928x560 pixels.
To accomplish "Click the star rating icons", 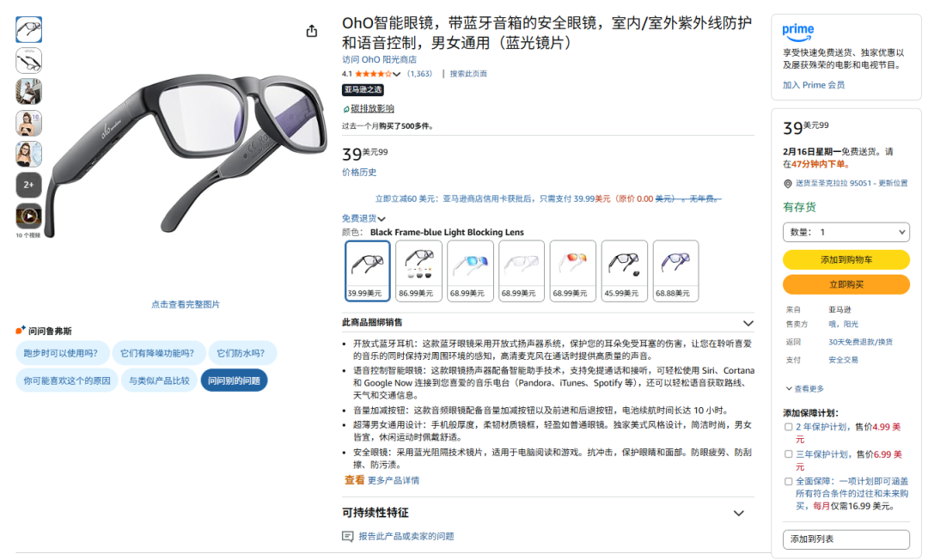I will click(374, 74).
